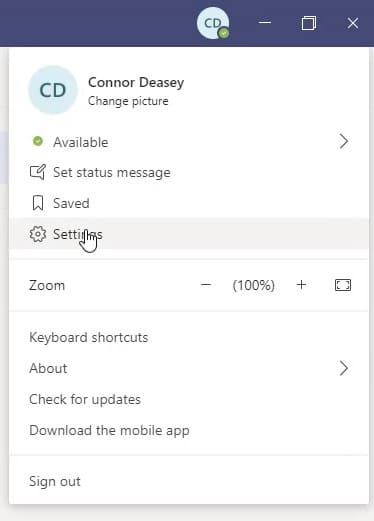Choose Download the mobile app
This screenshot has width=374, height=521.
(109, 430)
